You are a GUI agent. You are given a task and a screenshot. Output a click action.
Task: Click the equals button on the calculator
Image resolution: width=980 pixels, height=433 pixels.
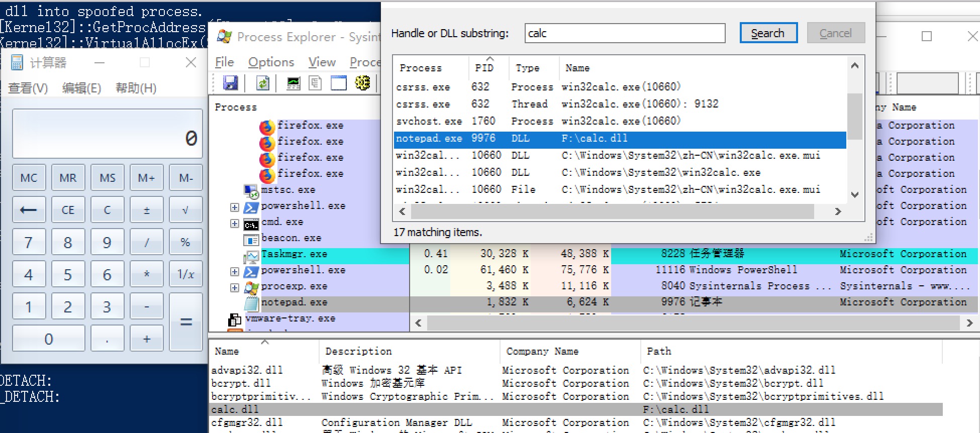click(x=185, y=321)
